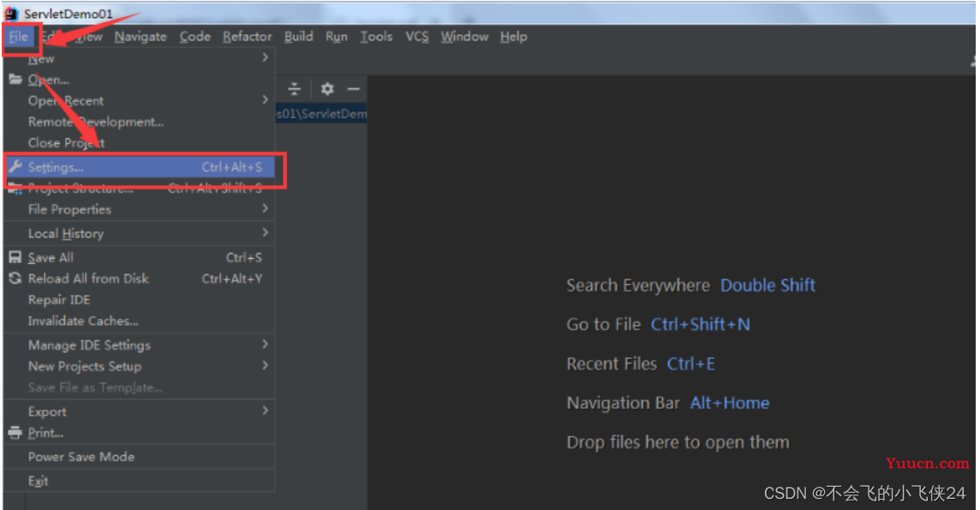This screenshot has width=980, height=510.
Task: Toggle Power Save Mode
Action: pyautogui.click(x=81, y=457)
